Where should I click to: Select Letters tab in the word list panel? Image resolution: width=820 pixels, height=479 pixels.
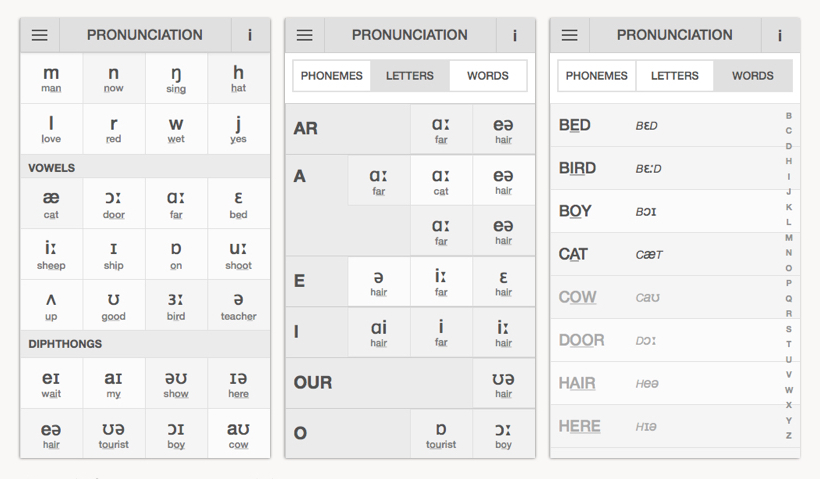click(x=675, y=76)
